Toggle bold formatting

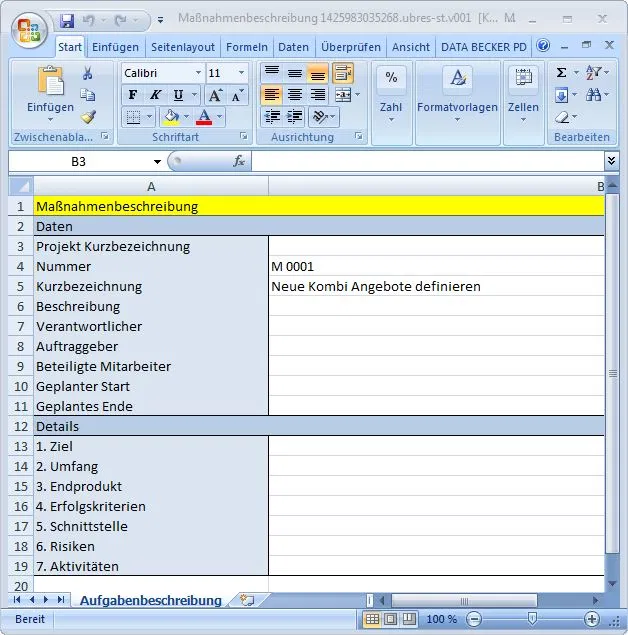tap(133, 95)
